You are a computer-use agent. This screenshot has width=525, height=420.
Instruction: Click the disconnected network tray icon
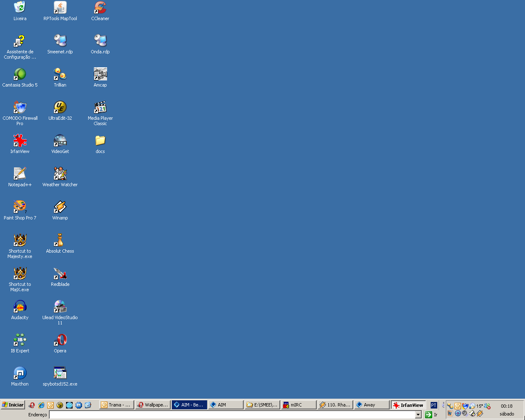pos(487,406)
